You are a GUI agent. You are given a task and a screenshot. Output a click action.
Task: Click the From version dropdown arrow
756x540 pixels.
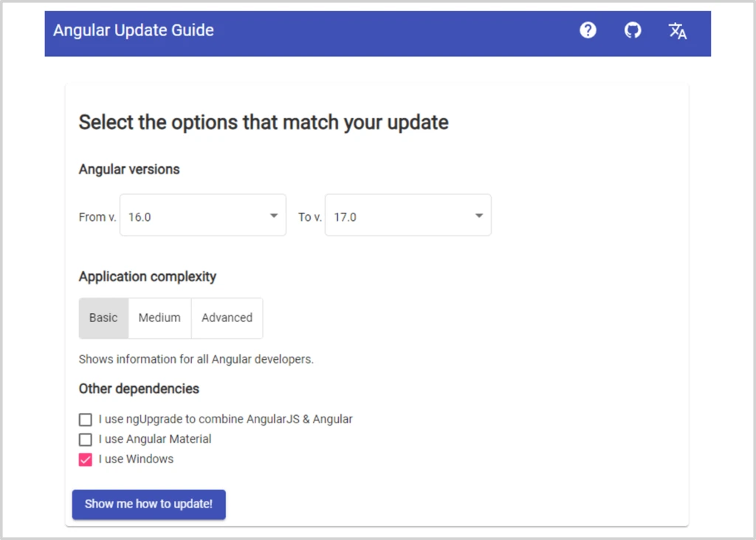(x=274, y=216)
